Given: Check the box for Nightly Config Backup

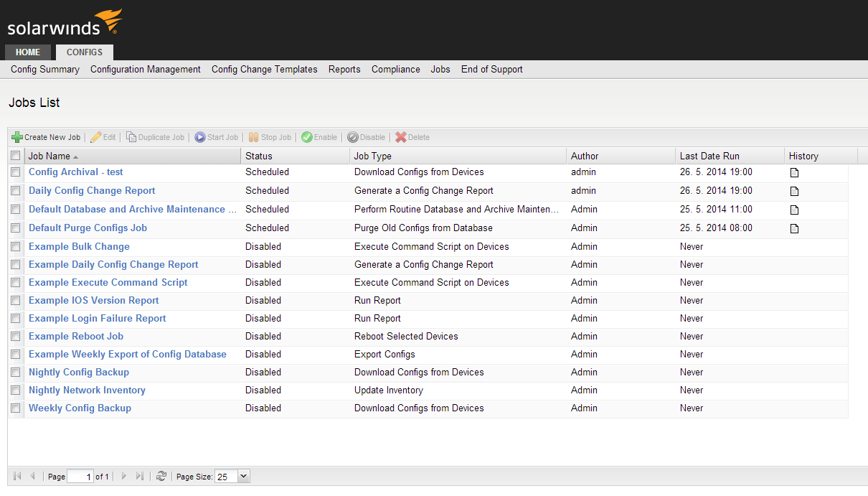Looking at the screenshot, I should 15,373.
